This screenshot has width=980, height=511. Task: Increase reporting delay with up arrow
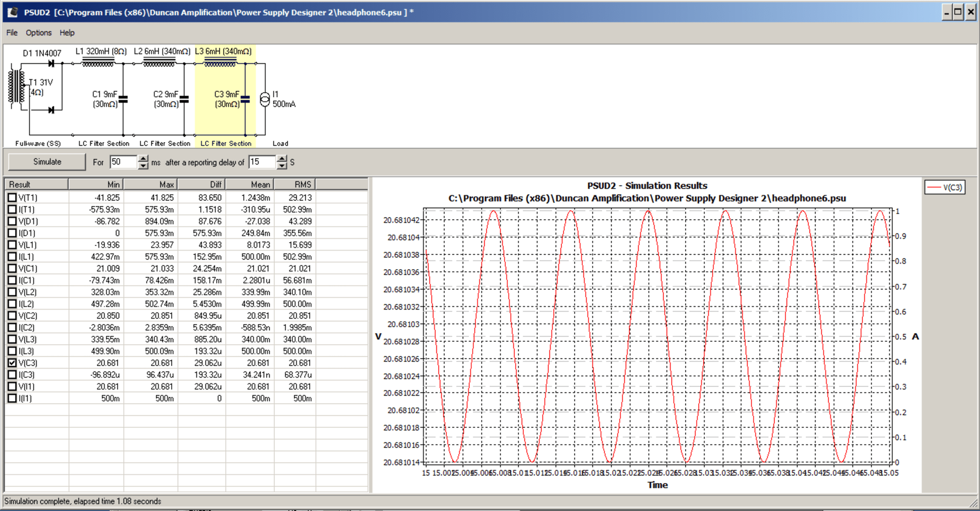pos(282,159)
